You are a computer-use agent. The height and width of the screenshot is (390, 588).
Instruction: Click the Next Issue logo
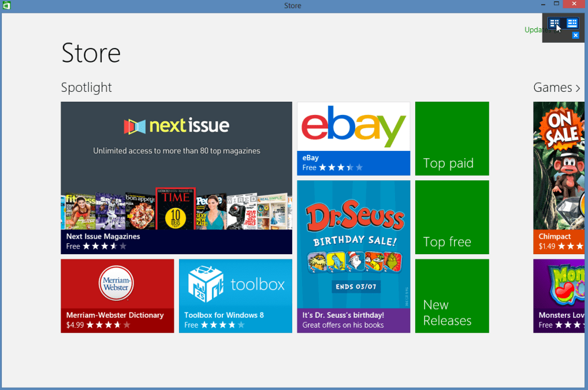(x=176, y=125)
